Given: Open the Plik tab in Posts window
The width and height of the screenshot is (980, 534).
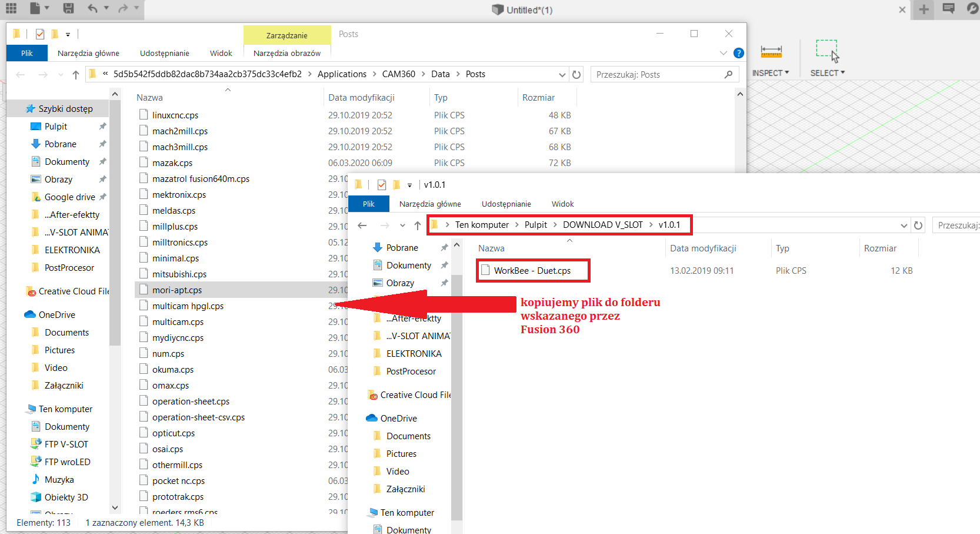Looking at the screenshot, I should click(27, 53).
